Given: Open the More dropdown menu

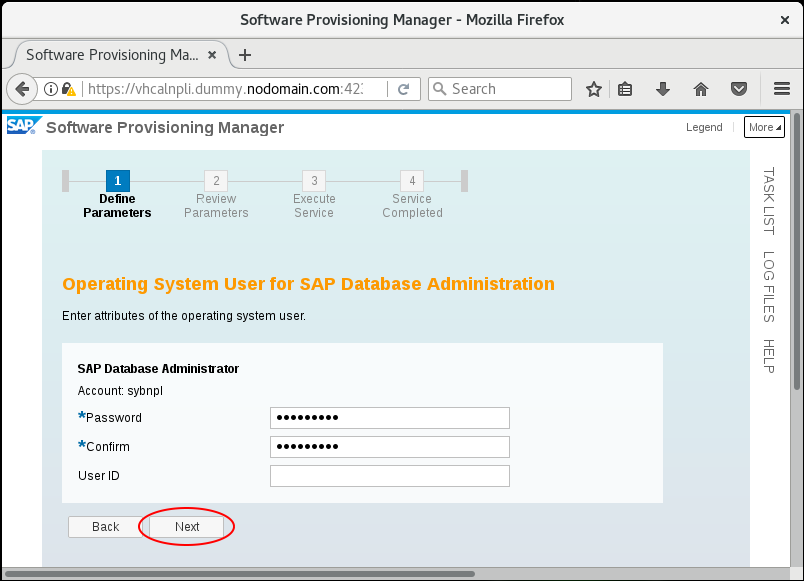Looking at the screenshot, I should 764,127.
